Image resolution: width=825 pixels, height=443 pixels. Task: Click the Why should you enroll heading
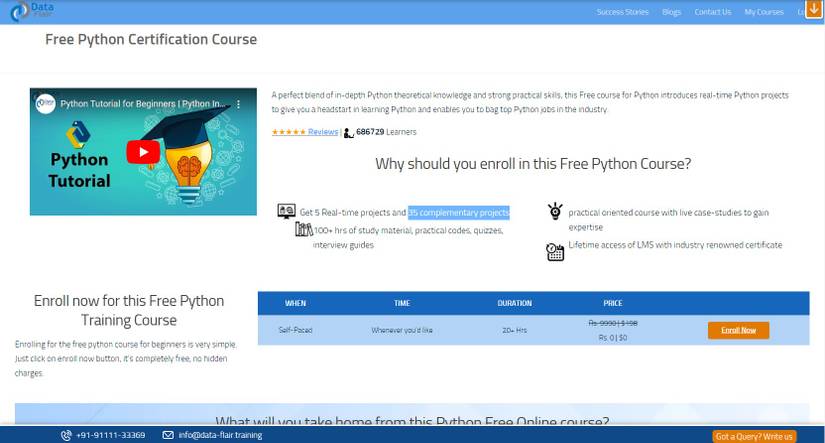pyautogui.click(x=533, y=164)
